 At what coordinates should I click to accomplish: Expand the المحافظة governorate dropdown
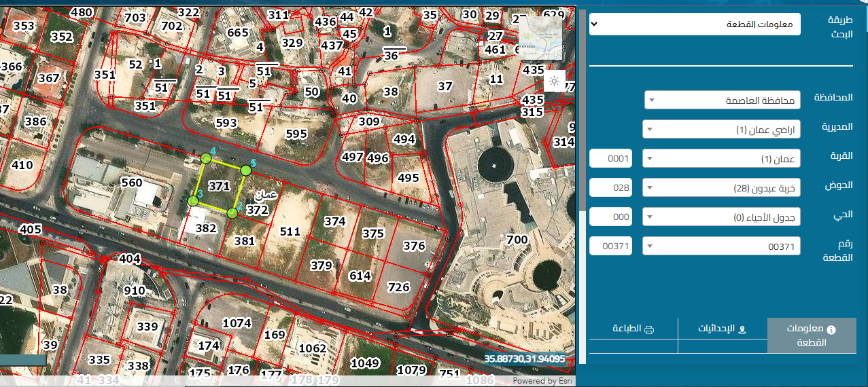pyautogui.click(x=722, y=100)
